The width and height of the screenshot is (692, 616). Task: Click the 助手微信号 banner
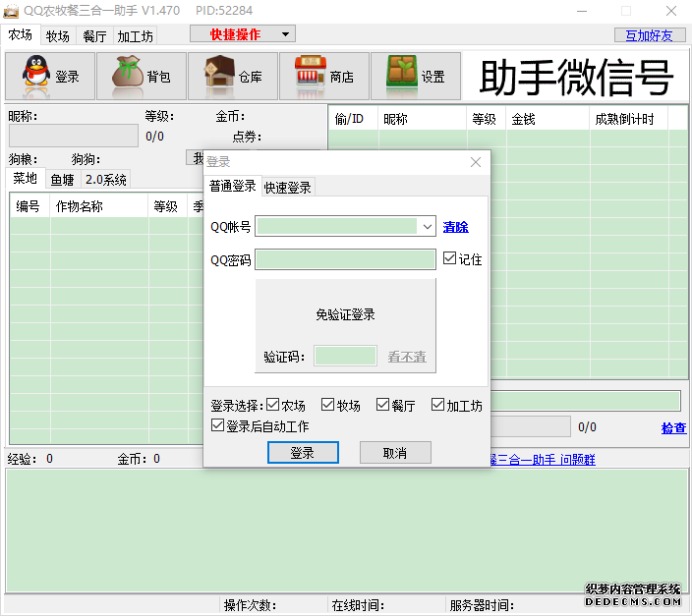(x=576, y=77)
